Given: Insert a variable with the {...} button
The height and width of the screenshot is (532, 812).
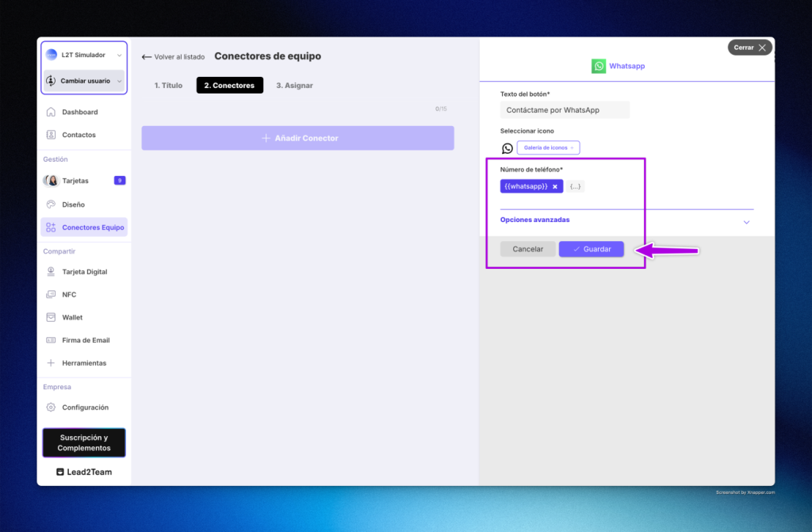Looking at the screenshot, I should [x=576, y=186].
